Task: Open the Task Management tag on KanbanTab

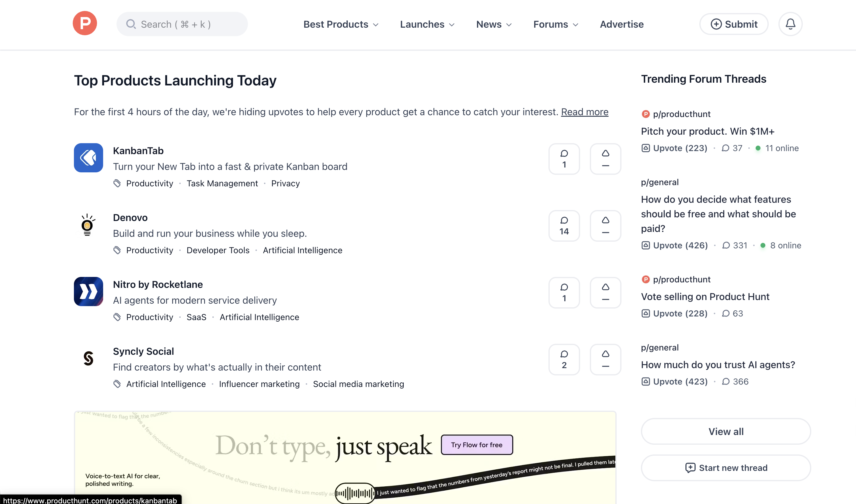Action: [x=222, y=184]
